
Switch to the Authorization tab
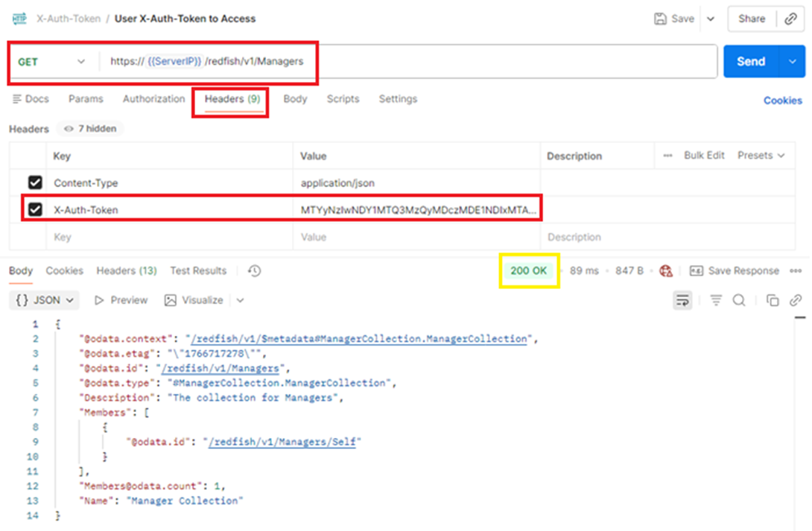coord(153,99)
